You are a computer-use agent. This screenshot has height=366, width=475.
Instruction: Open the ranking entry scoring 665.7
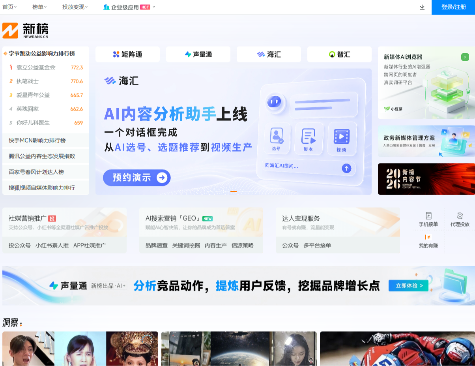pos(45,95)
